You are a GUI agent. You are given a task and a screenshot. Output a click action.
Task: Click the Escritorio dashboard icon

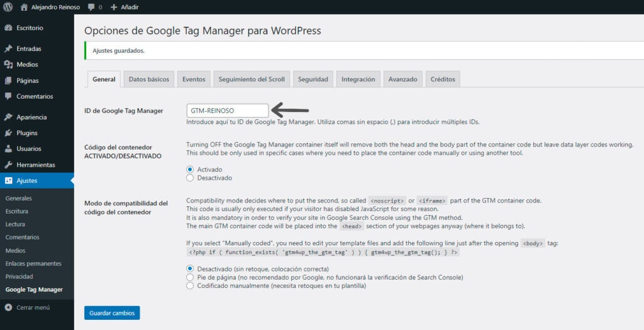point(8,28)
